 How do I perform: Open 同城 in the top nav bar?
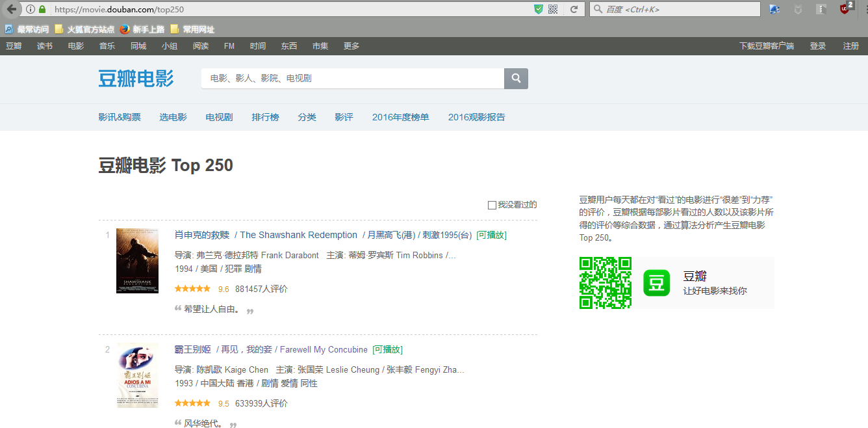138,46
